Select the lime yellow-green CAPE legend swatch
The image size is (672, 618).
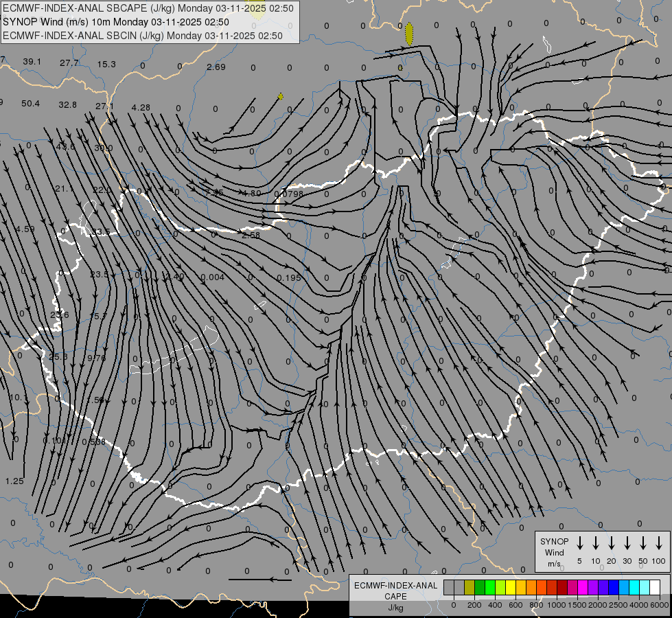pyautogui.click(x=500, y=588)
